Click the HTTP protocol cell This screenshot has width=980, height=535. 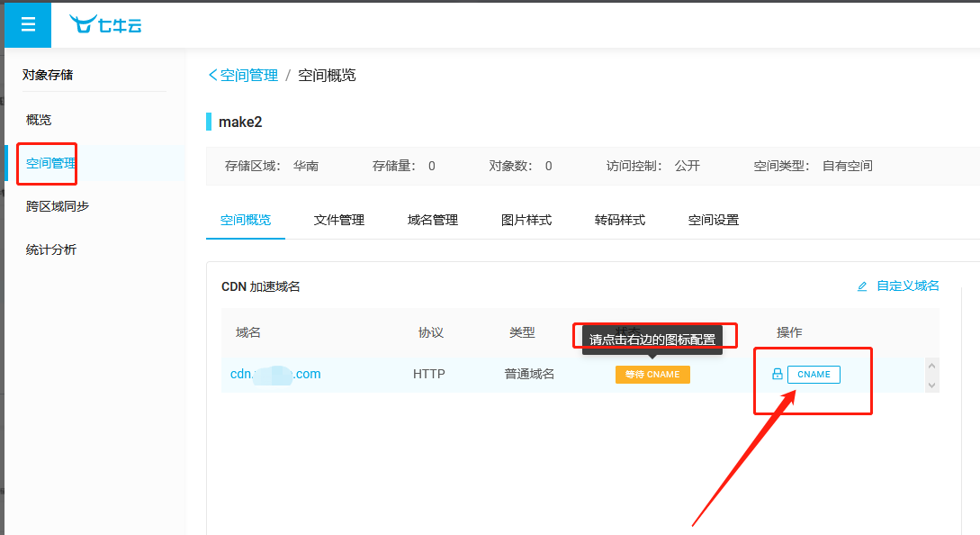[x=428, y=374]
